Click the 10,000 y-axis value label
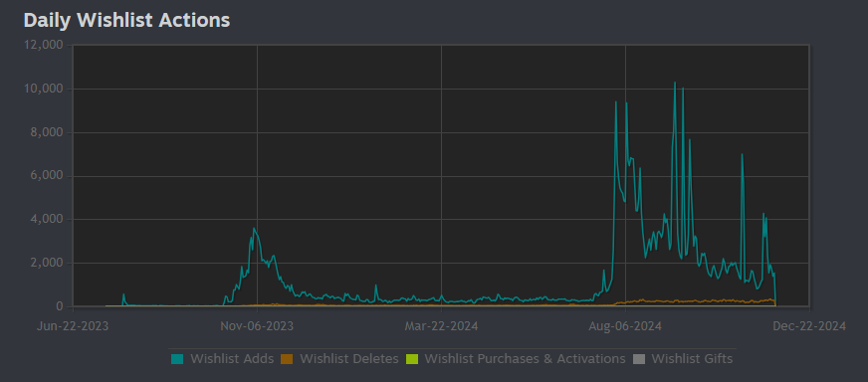Image resolution: width=868 pixels, height=382 pixels. 44,89
